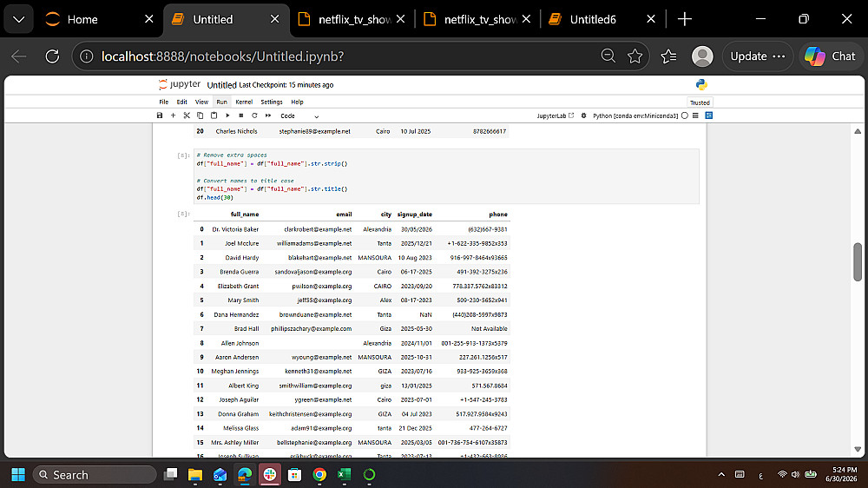Insert a new cell with the plus icon
Viewport: 868px width, 488px height.
[173, 115]
